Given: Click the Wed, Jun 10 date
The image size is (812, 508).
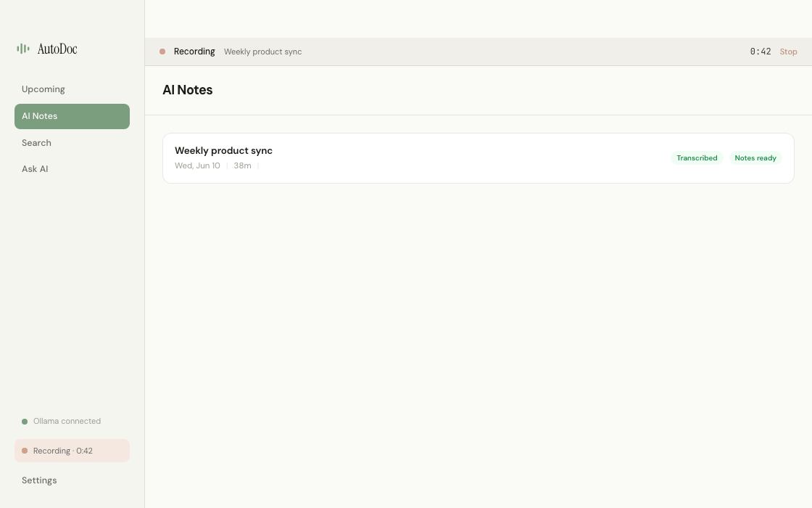Looking at the screenshot, I should point(197,166).
